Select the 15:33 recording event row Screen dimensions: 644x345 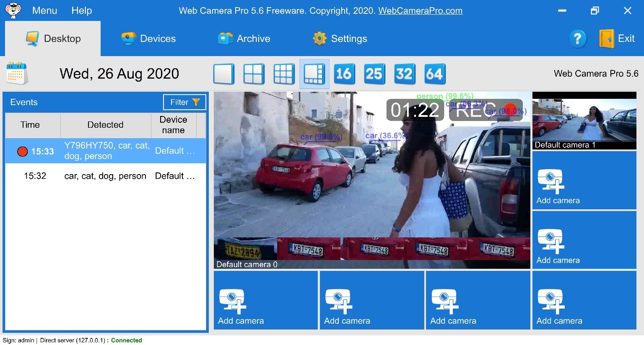point(105,151)
